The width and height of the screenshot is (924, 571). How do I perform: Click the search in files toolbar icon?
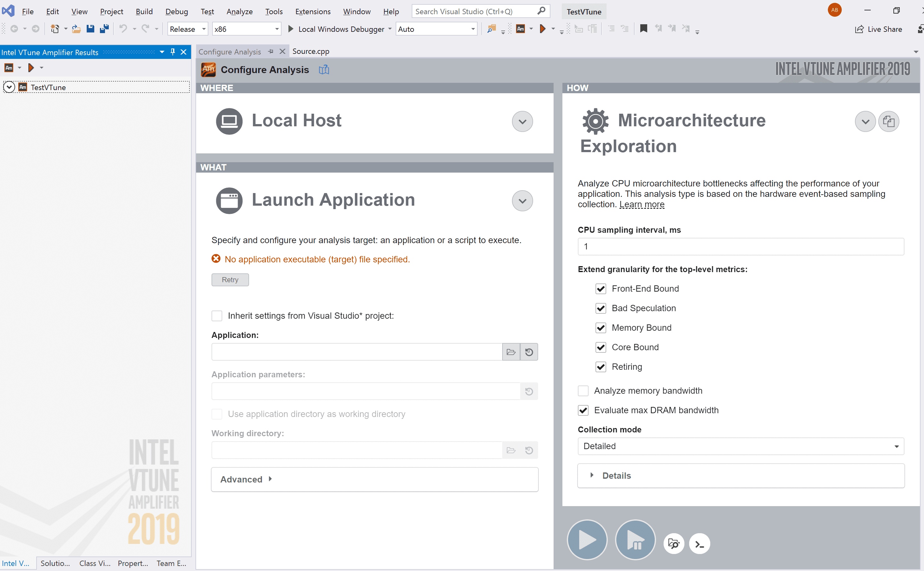(x=492, y=28)
